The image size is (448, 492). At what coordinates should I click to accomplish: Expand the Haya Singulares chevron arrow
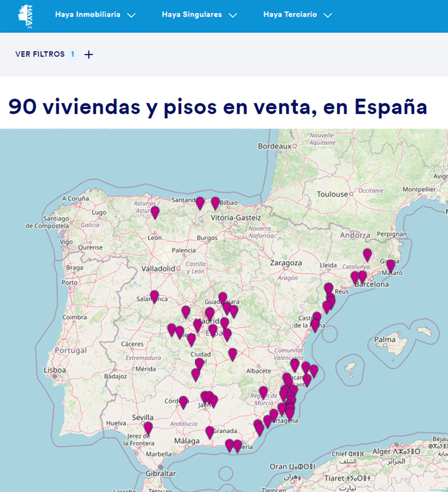point(233,15)
